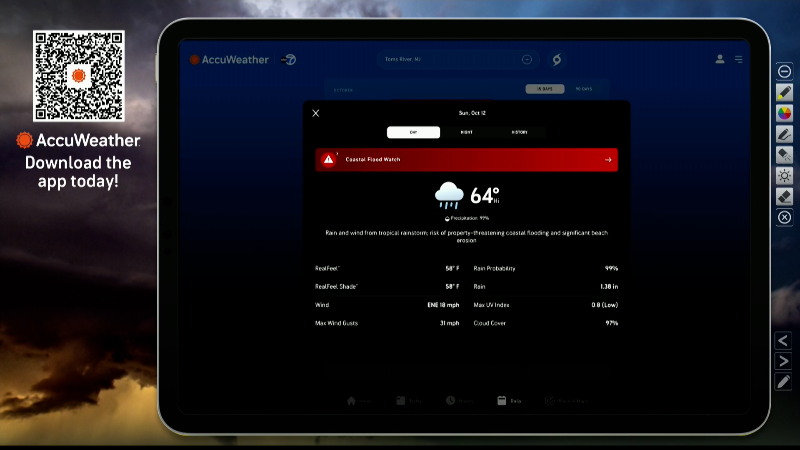Open the Coastal Flood Watch alert arrow
Viewport: 800px width, 450px height.
click(x=607, y=160)
